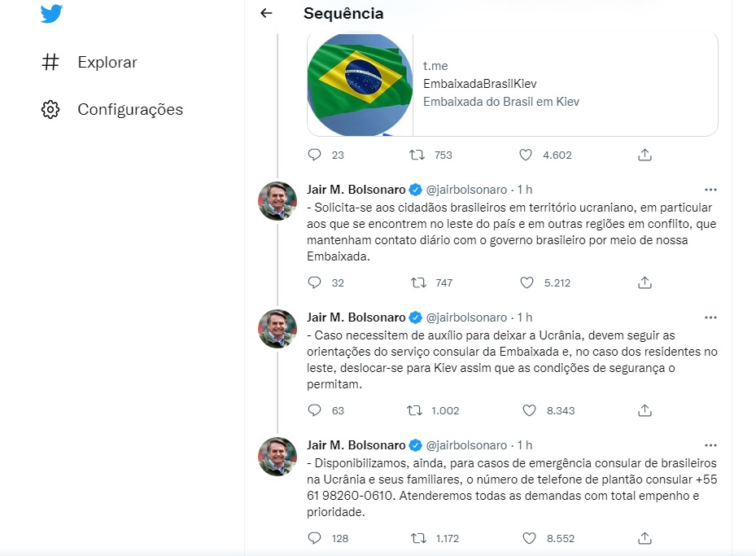The image size is (756, 556).
Task: Click the Brazil flag thumbnail image
Action: pyautogui.click(x=361, y=84)
